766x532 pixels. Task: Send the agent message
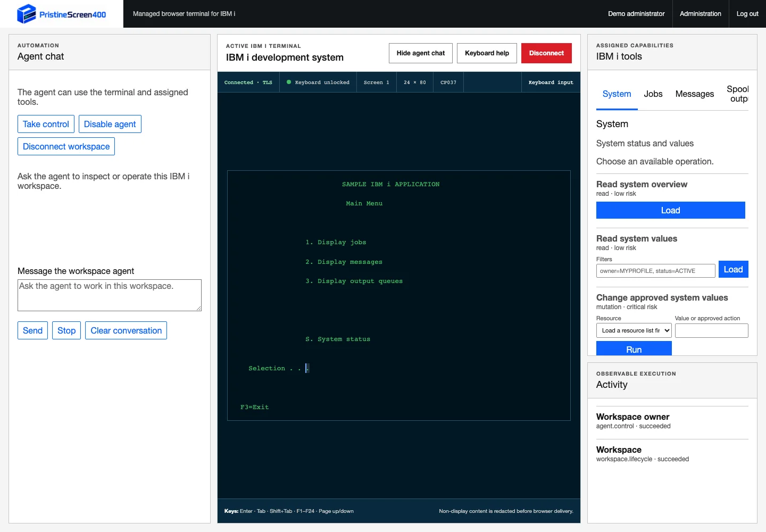(32, 330)
